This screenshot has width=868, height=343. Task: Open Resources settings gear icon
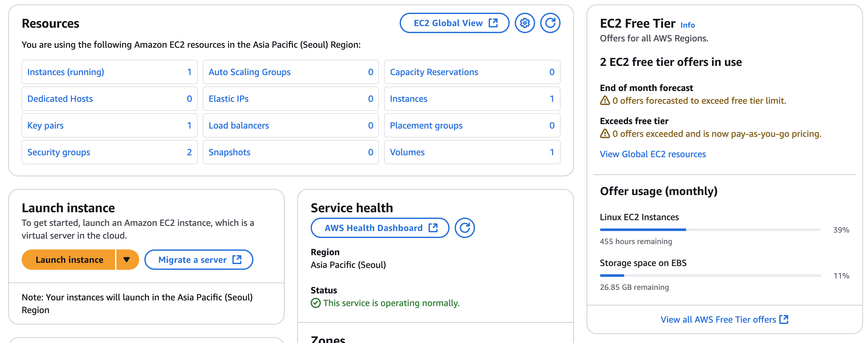point(525,23)
